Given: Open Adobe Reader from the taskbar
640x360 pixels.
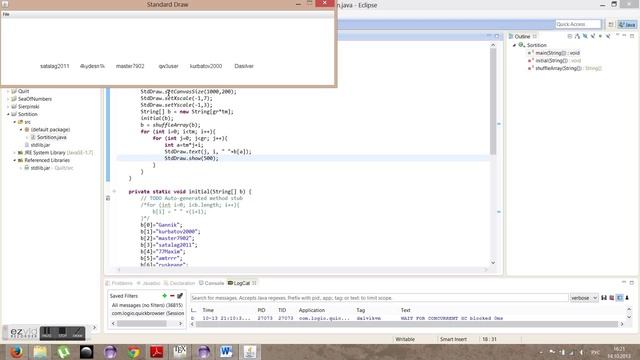Looking at the screenshot, I should pyautogui.click(x=157, y=352).
